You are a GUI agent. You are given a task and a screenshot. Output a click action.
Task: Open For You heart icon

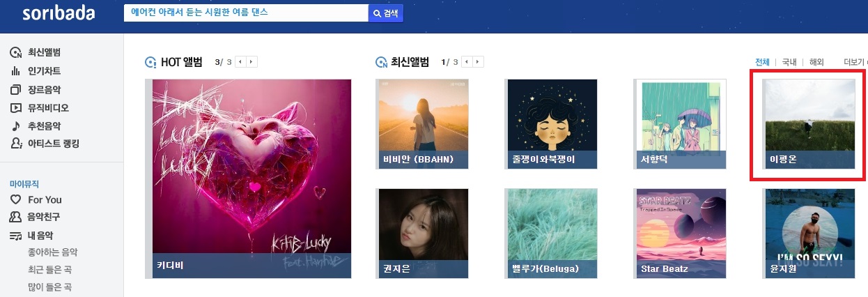click(x=15, y=199)
